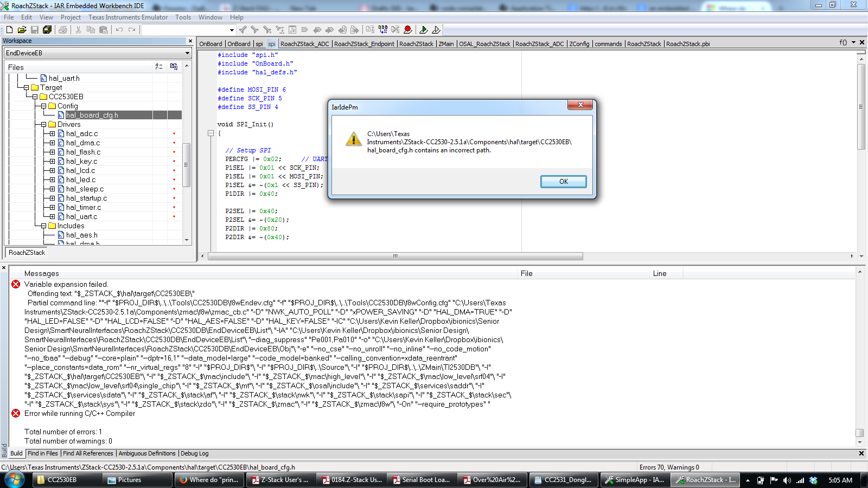The height and width of the screenshot is (488, 868).
Task: Click the Copy toolbar icon
Action: tap(91, 30)
